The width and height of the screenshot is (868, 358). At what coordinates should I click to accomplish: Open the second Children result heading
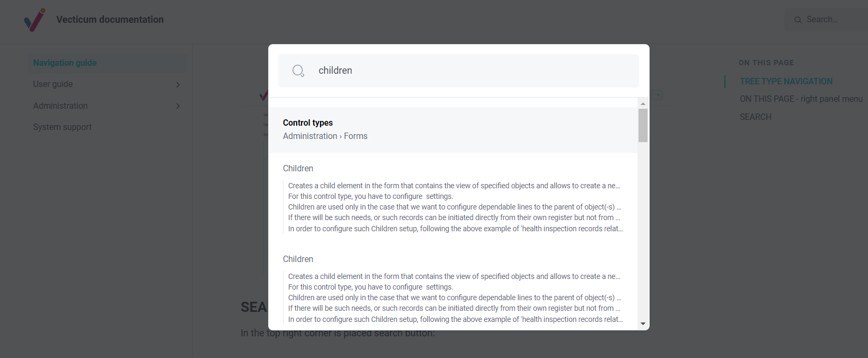coord(298,259)
